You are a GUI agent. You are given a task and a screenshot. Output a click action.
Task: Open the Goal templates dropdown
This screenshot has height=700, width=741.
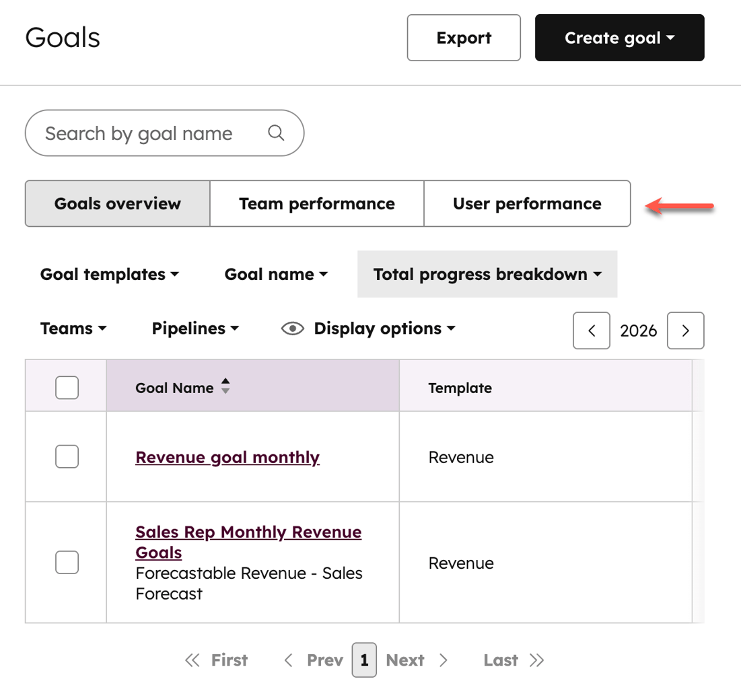110,274
